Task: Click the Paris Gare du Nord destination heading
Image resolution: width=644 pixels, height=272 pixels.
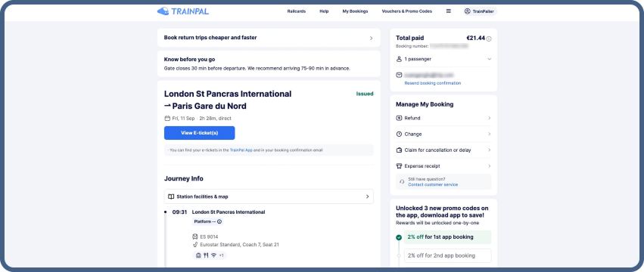Action: [x=209, y=106]
